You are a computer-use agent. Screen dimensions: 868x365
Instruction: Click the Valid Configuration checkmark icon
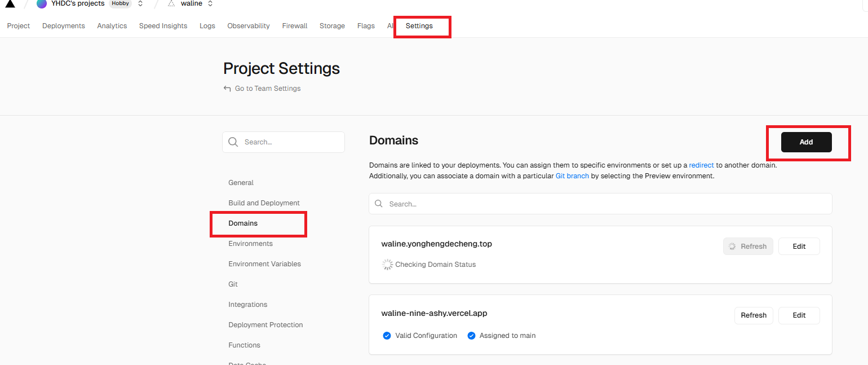[x=387, y=336]
